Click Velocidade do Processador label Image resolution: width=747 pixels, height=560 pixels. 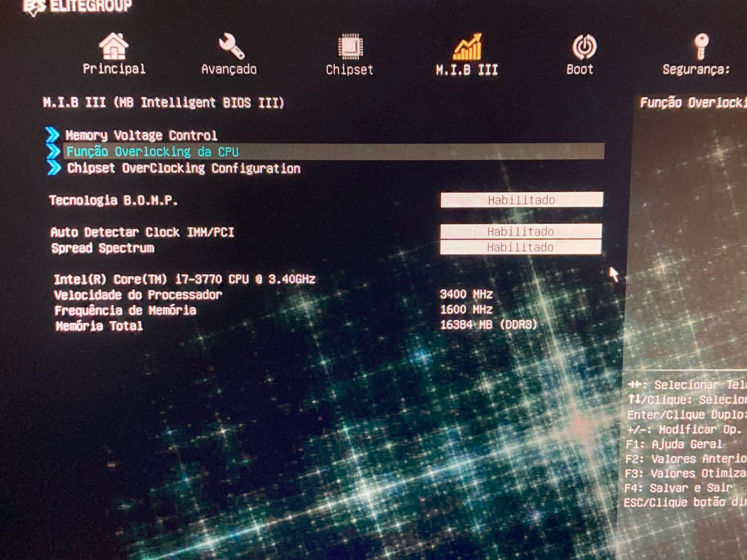click(x=138, y=295)
